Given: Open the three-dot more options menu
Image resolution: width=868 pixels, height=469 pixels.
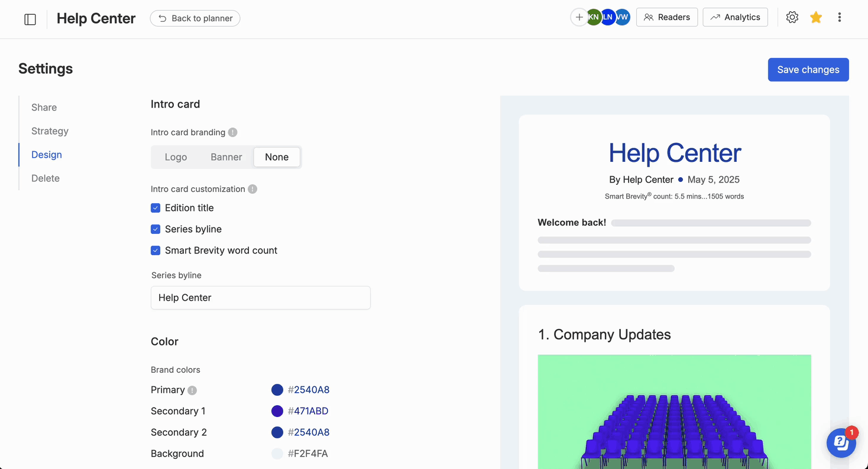Looking at the screenshot, I should tap(840, 18).
